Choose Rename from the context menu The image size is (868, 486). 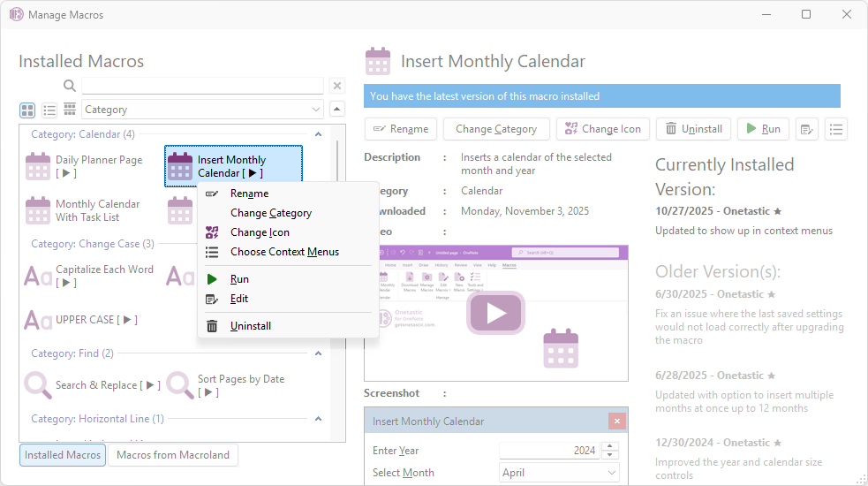pos(288,194)
